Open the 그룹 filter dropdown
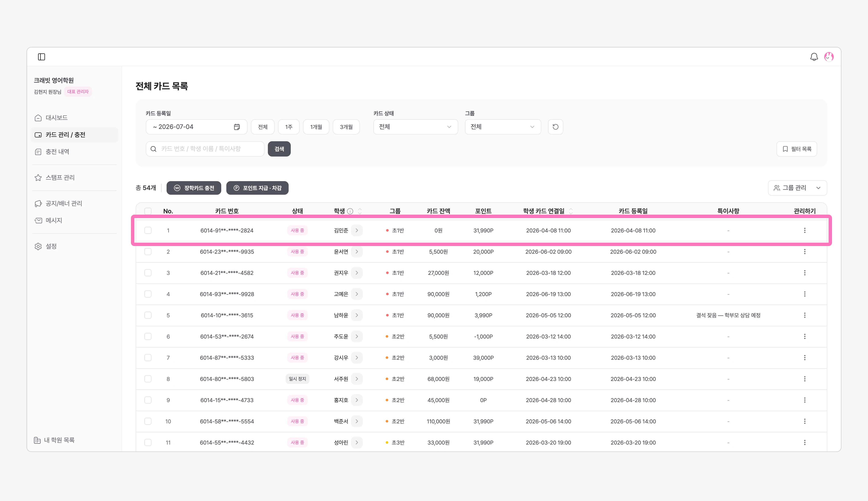Viewport: 868px width, 501px height. (x=503, y=127)
